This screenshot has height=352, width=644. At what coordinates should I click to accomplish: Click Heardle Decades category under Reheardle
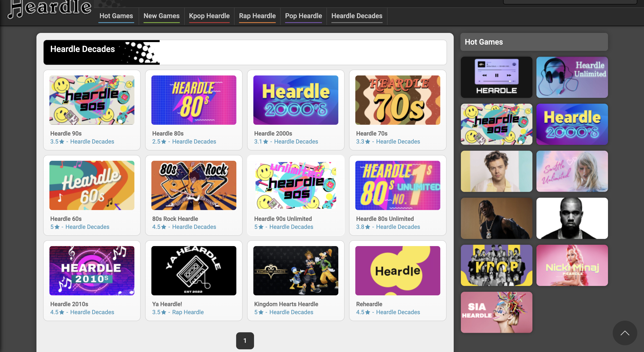point(398,312)
